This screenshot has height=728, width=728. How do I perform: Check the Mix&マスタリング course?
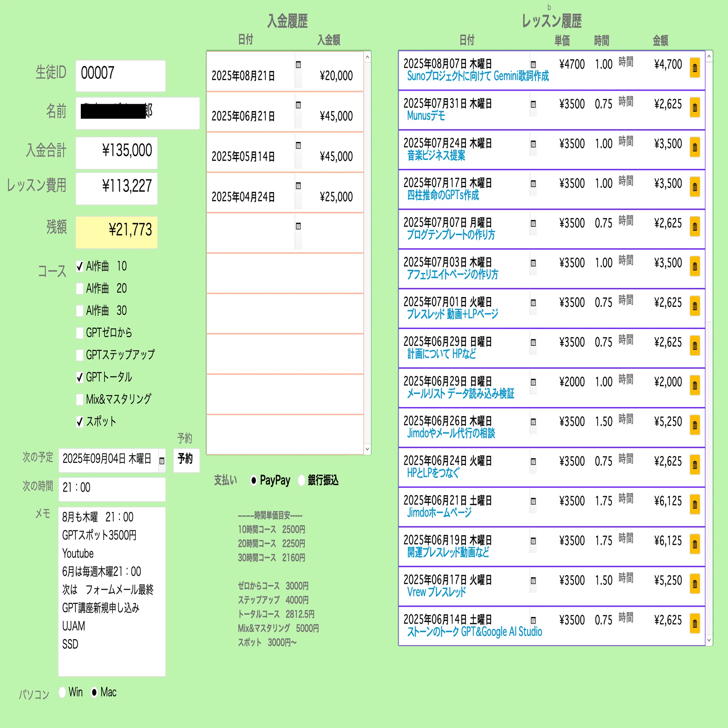[x=79, y=399]
